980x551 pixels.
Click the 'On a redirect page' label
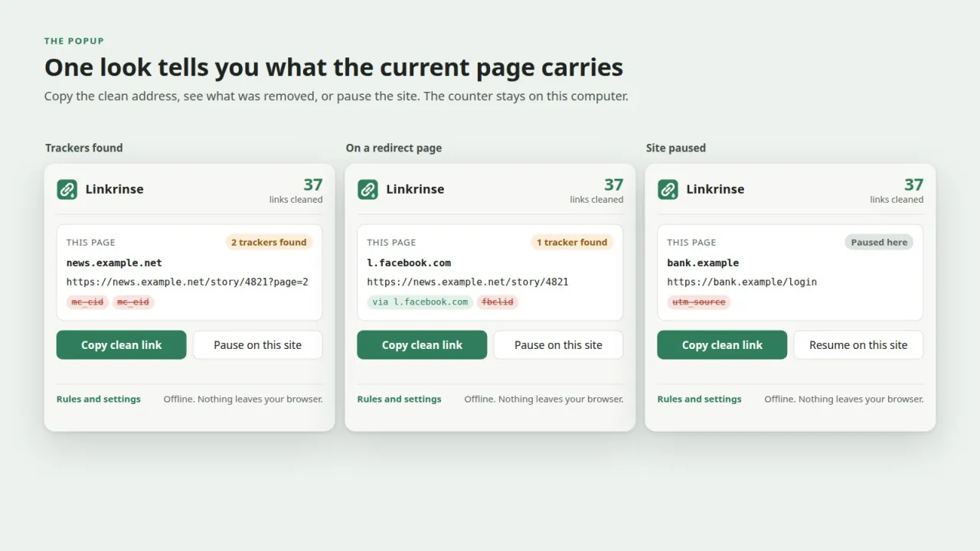tap(394, 148)
